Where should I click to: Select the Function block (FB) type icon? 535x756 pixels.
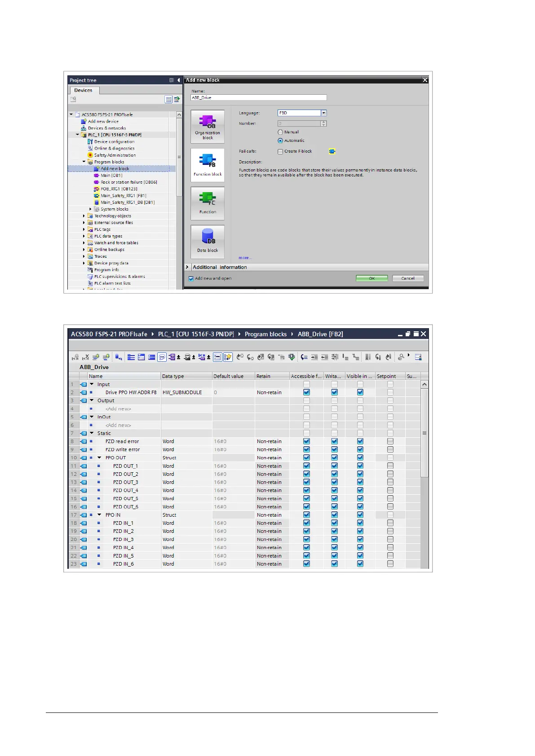tap(208, 165)
